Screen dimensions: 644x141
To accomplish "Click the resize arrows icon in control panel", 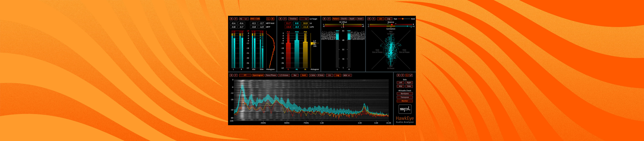I will click(x=411, y=75).
